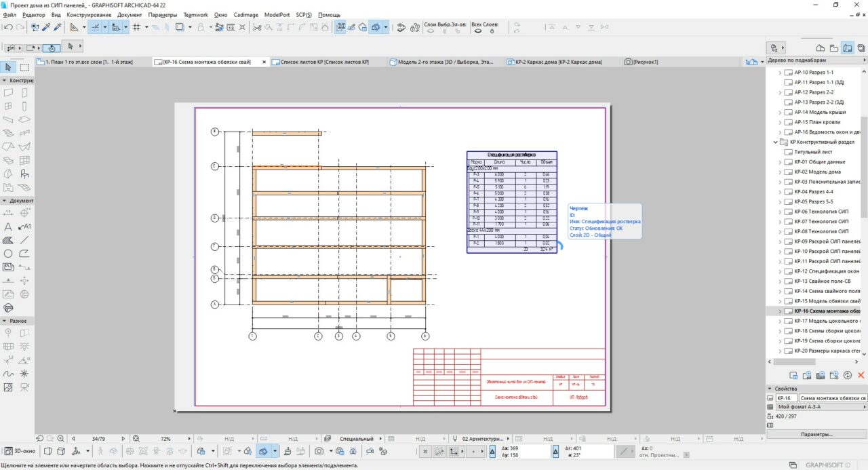
Task: Open the Конструирование menu
Action: pyautogui.click(x=88, y=14)
